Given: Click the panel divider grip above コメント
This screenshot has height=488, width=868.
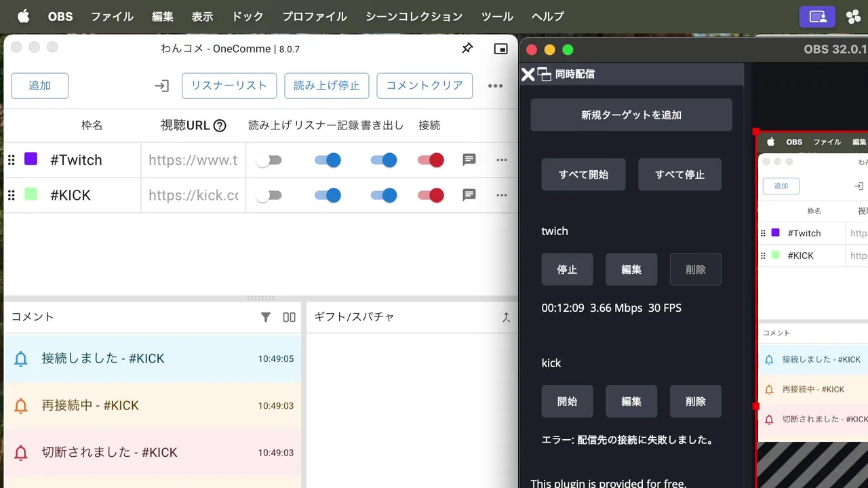Looking at the screenshot, I should pyautogui.click(x=261, y=298).
